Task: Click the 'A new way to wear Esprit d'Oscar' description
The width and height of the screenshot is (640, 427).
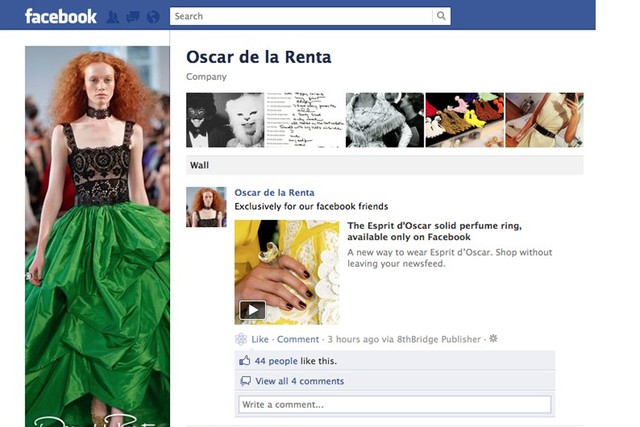Action: tap(449, 258)
